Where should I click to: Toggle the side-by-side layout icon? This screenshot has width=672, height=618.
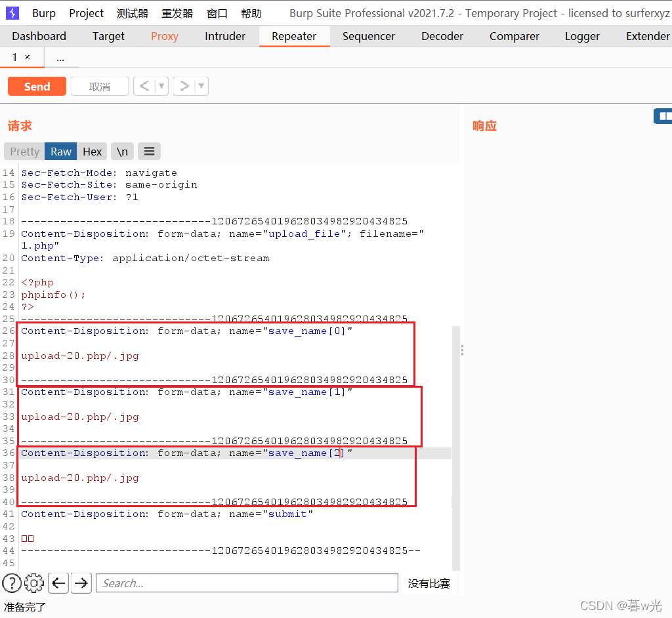tap(663, 116)
